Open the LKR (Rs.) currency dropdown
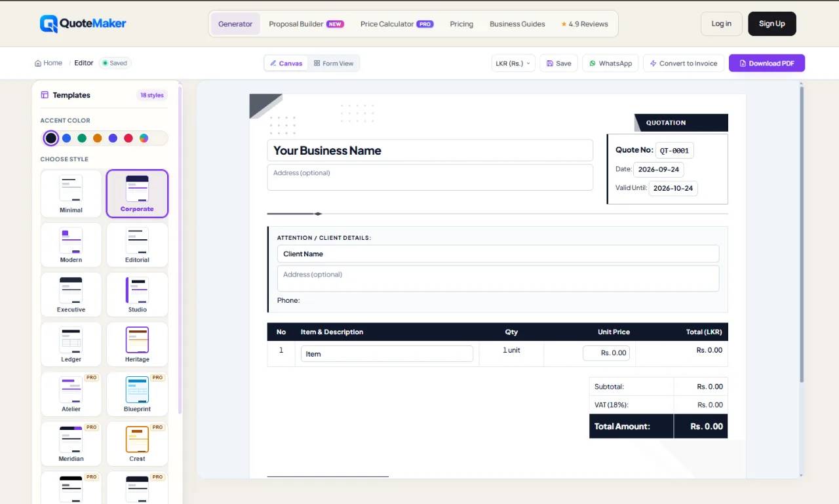 point(513,63)
